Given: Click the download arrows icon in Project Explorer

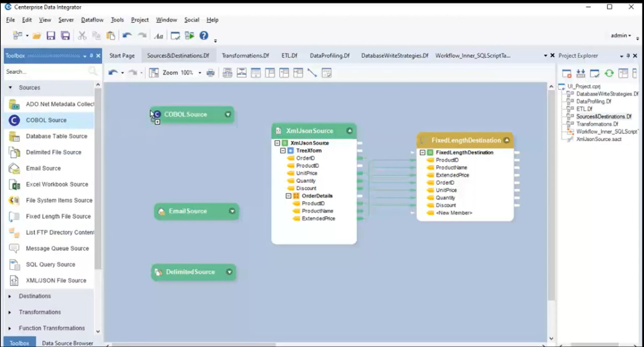Looking at the screenshot, I should [581, 74].
